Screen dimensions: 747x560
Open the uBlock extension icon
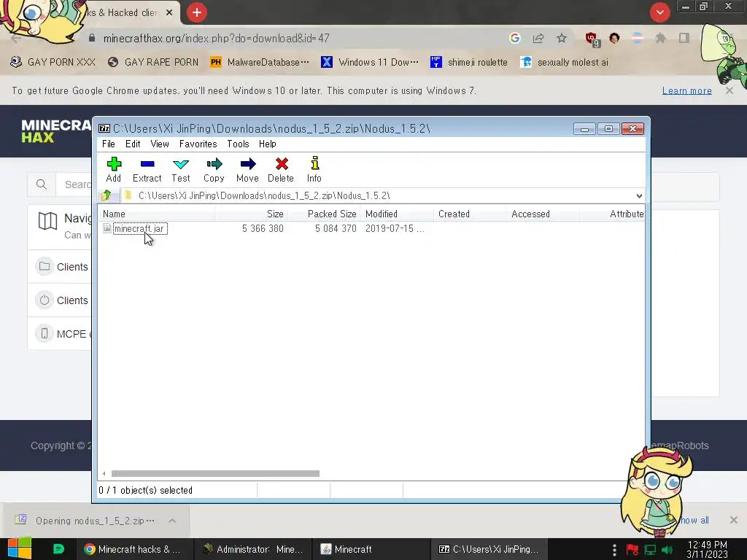tap(592, 39)
